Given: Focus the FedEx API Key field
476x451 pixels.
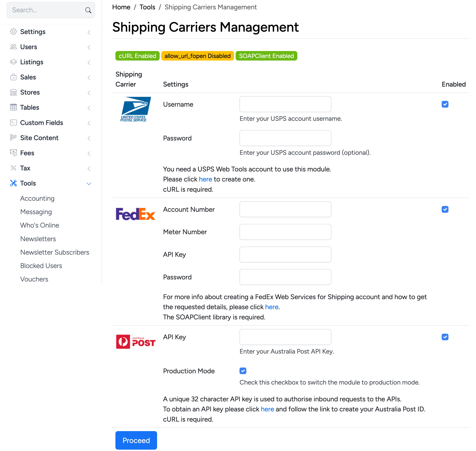Looking at the screenshot, I should pyautogui.click(x=285, y=254).
